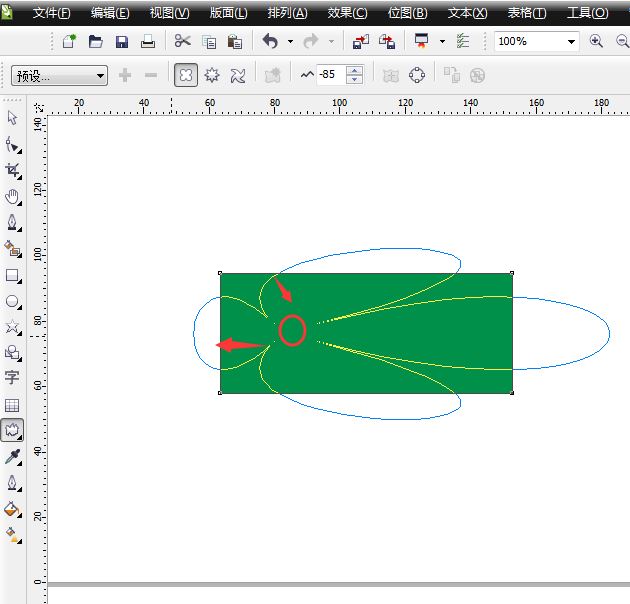The width and height of the screenshot is (630, 604).
Task: Select the Ellipse tool
Action: (12, 301)
